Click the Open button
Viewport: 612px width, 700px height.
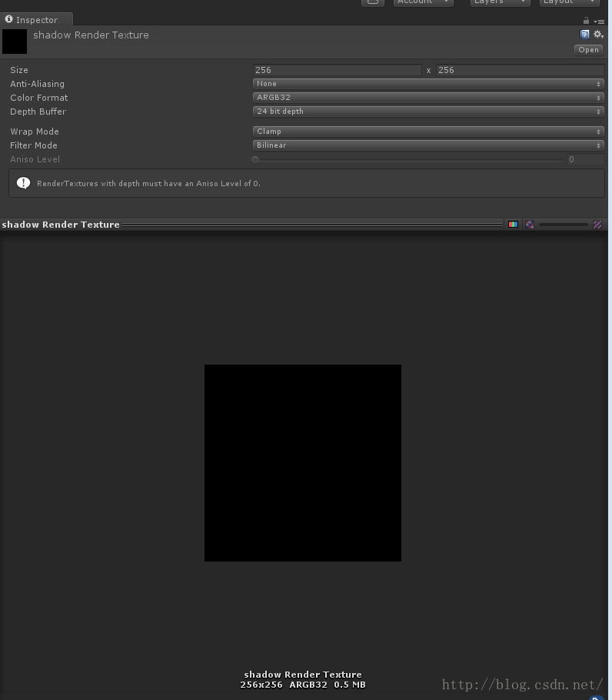point(588,49)
